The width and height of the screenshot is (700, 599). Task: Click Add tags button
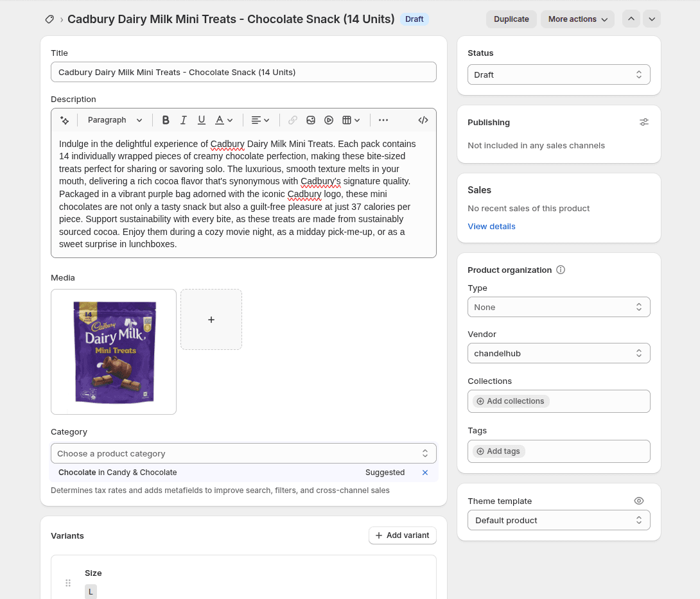point(498,451)
